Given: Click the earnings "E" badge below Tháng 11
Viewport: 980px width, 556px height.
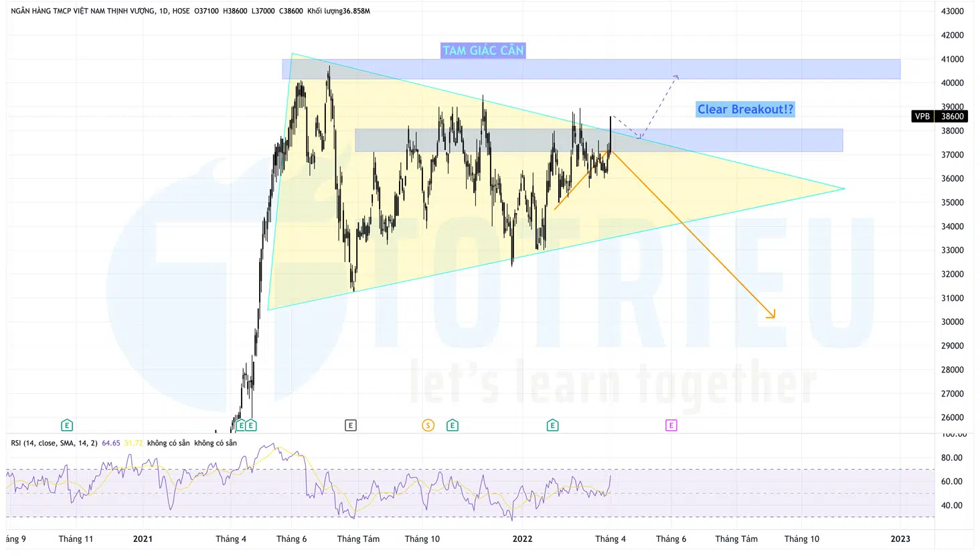Looking at the screenshot, I should pos(67,425).
